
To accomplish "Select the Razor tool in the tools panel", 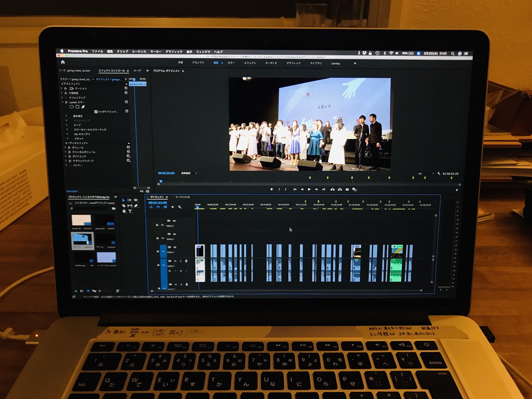I will pyautogui.click(x=124, y=206).
